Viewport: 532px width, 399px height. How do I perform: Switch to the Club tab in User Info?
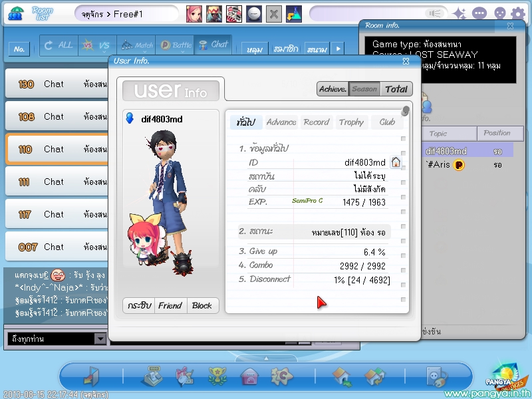[x=387, y=122]
